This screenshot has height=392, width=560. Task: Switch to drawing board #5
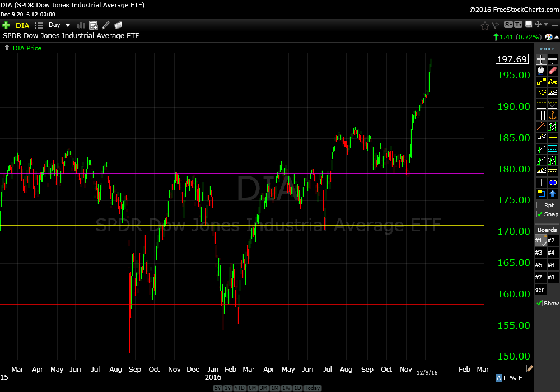(x=539, y=265)
